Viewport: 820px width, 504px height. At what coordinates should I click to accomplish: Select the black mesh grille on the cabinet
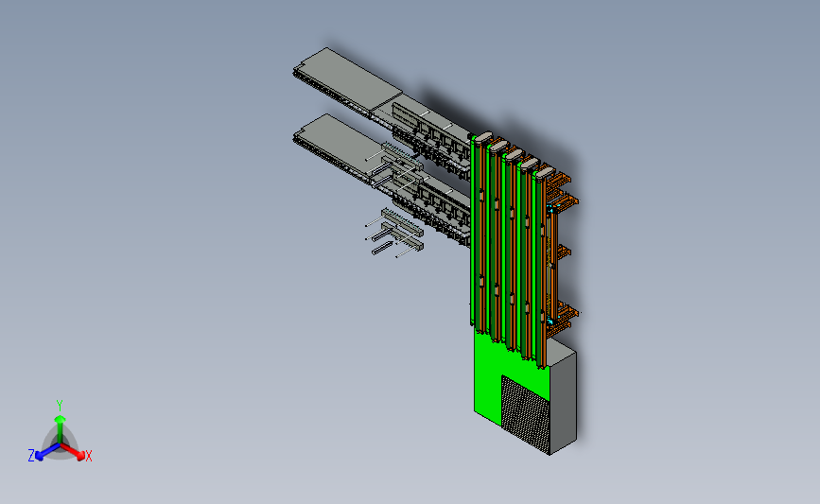(x=525, y=414)
